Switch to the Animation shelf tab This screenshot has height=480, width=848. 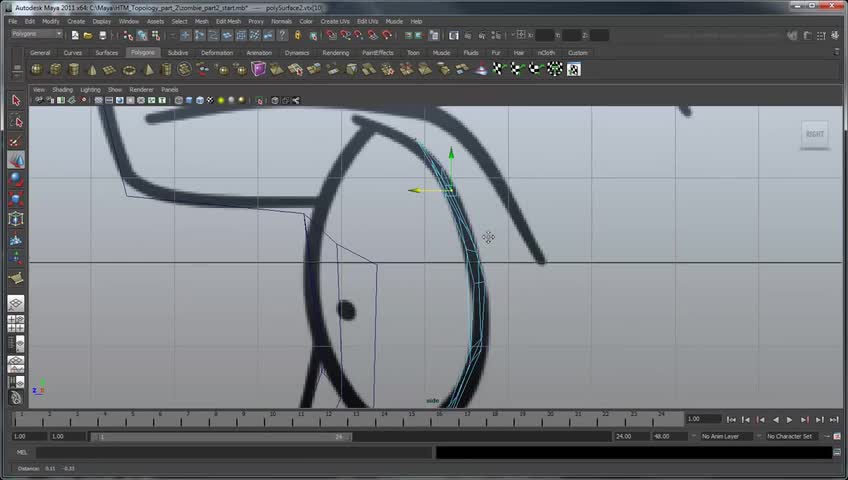[258, 52]
